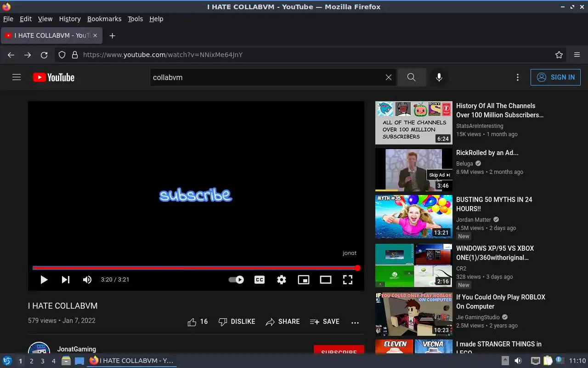Enter fullscreen mode
Viewport: 588px width, 368px height.
pos(348,280)
